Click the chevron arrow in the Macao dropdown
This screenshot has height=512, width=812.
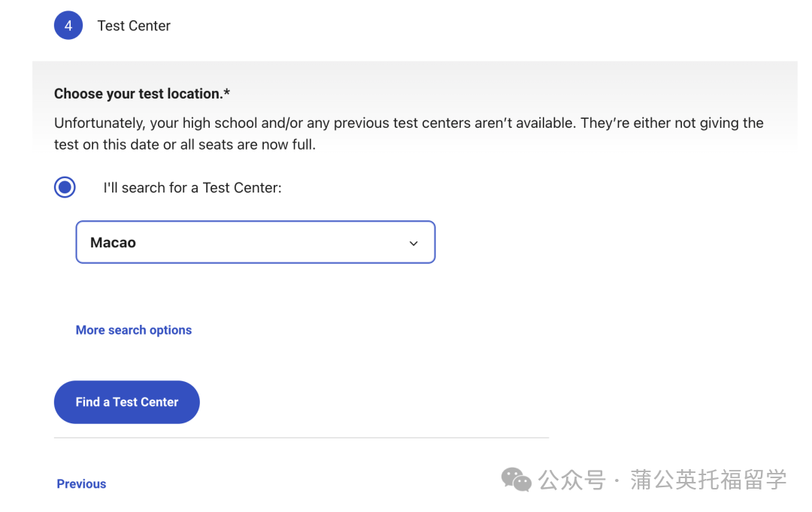click(x=414, y=243)
